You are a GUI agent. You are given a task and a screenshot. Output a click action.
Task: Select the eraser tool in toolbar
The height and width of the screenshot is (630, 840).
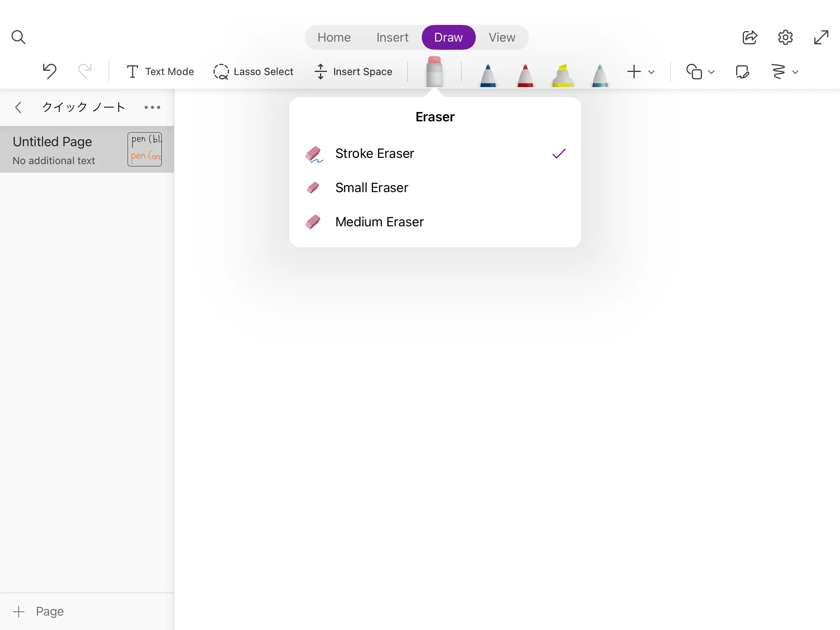coord(434,72)
